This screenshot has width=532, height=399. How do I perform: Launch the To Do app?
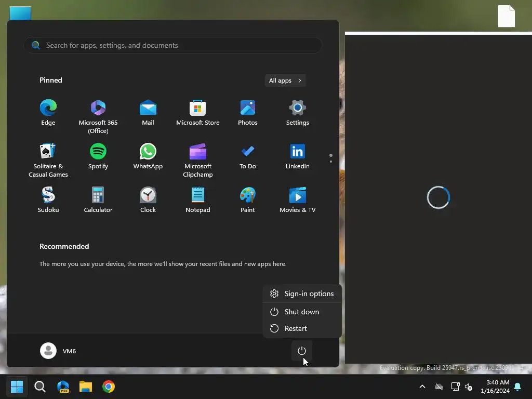coord(248,157)
